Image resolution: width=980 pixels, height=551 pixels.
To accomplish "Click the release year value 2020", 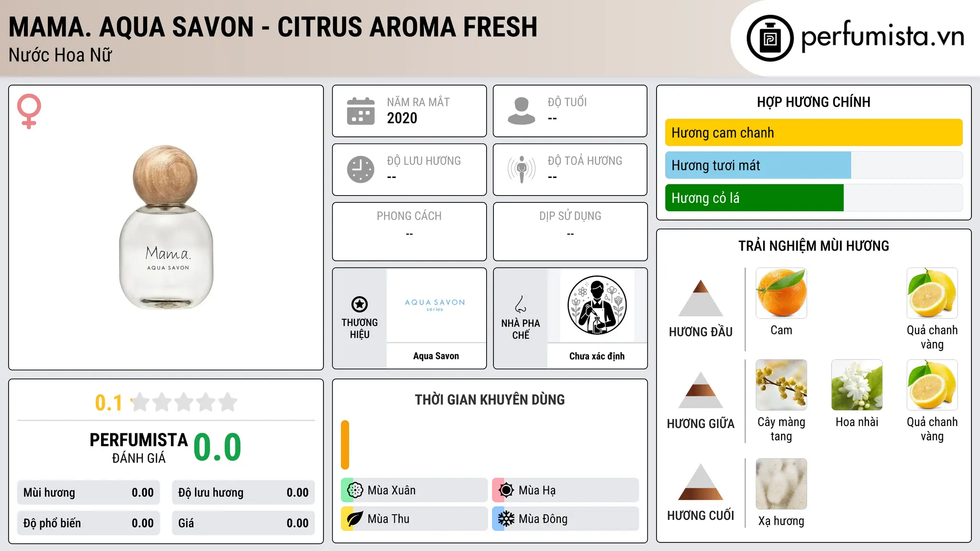I will pos(402,118).
